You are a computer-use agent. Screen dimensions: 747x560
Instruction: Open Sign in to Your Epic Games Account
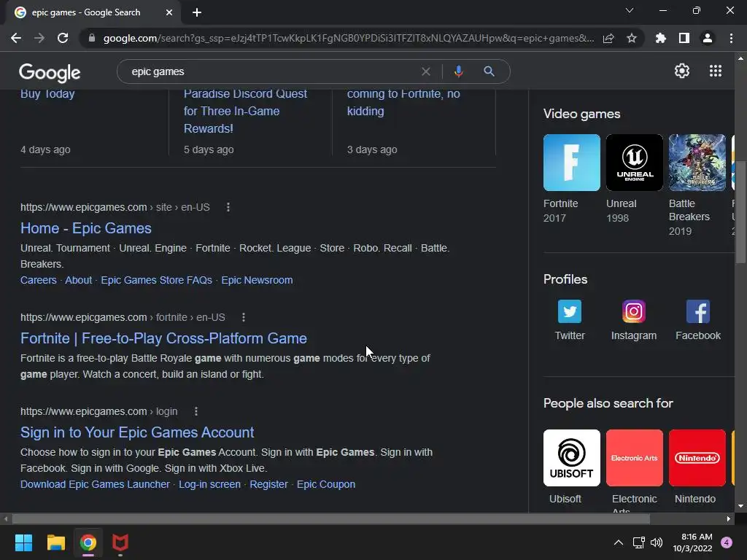click(x=137, y=432)
